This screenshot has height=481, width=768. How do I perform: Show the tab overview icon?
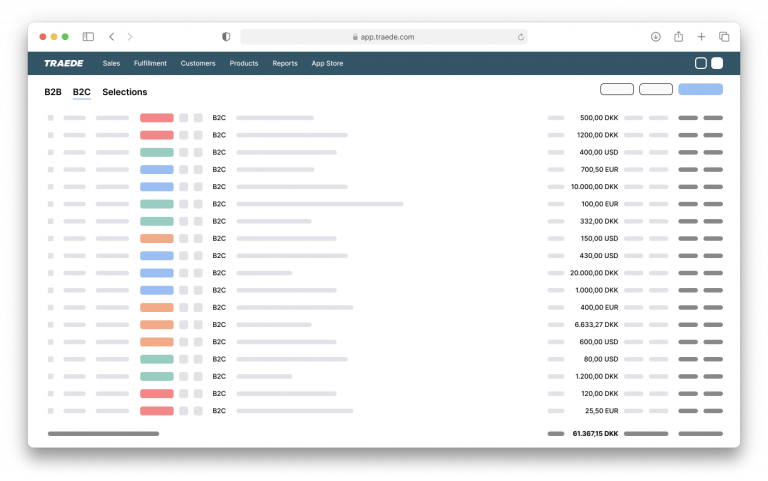724,37
